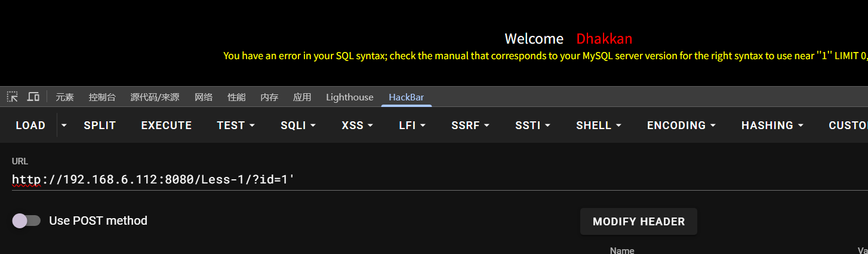The height and width of the screenshot is (254, 868).
Task: Click the MODIFY HEADER button
Action: [x=638, y=222]
